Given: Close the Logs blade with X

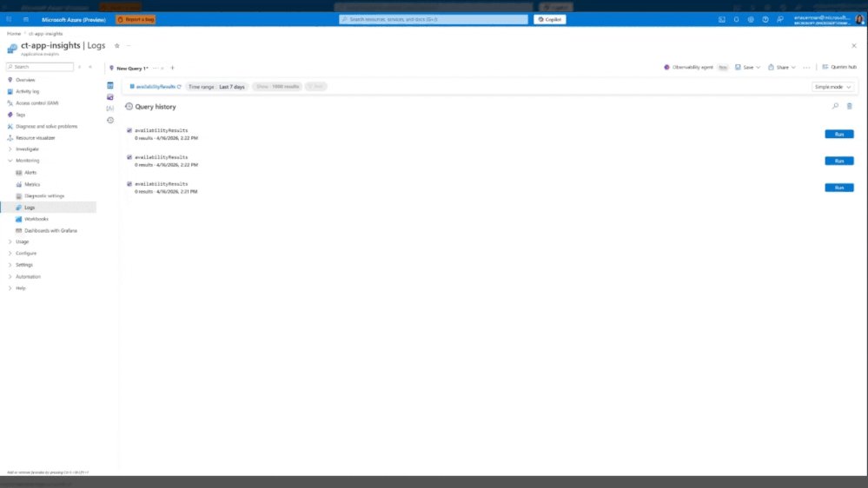Looking at the screenshot, I should pos(853,46).
